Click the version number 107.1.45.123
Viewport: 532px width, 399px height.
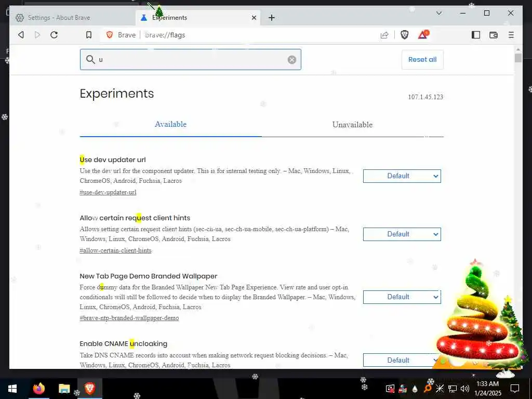pyautogui.click(x=425, y=97)
